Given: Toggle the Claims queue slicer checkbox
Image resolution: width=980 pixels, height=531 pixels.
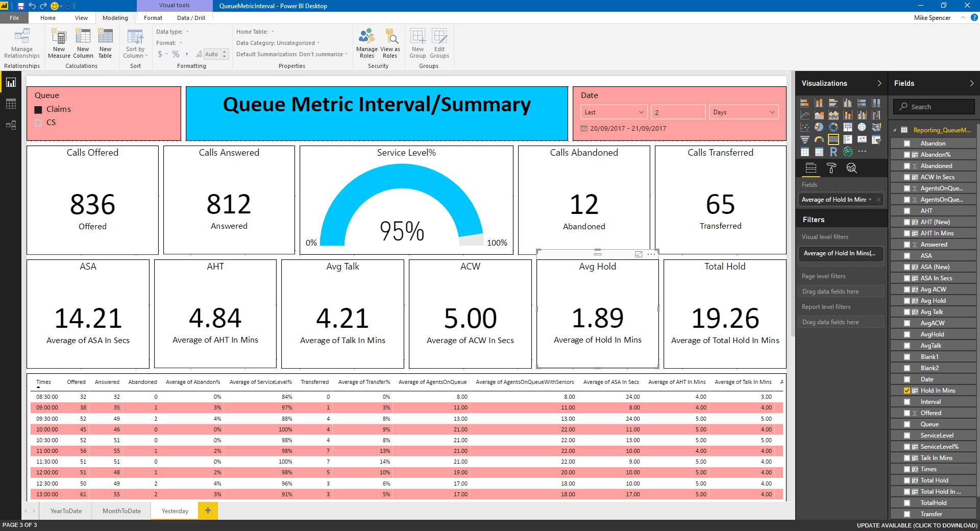Looking at the screenshot, I should click(38, 110).
